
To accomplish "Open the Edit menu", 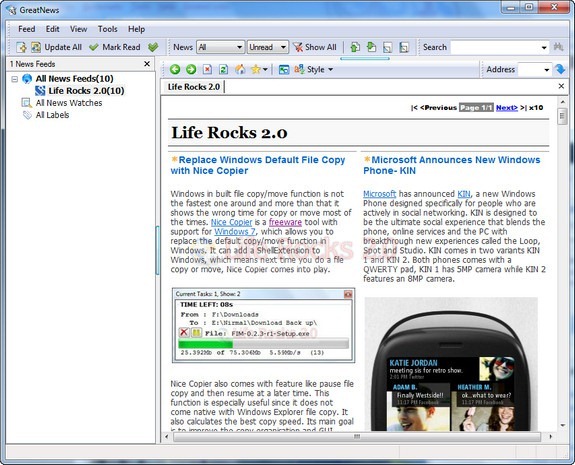I will pos(52,29).
